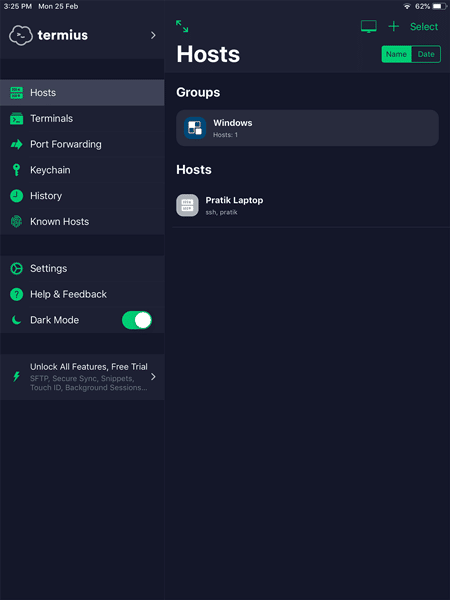Add a new host with the plus icon

click(394, 26)
